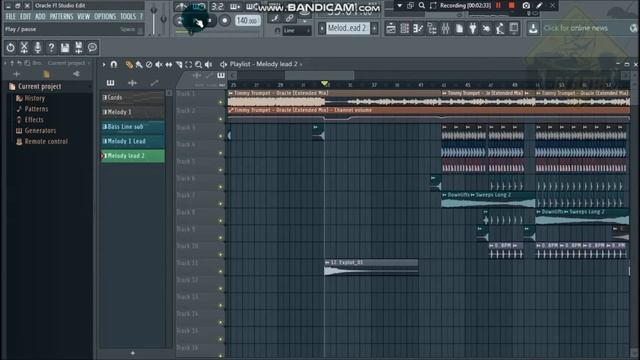The height and width of the screenshot is (360, 640).
Task: Click the tempo field showing 140
Action: point(247,20)
